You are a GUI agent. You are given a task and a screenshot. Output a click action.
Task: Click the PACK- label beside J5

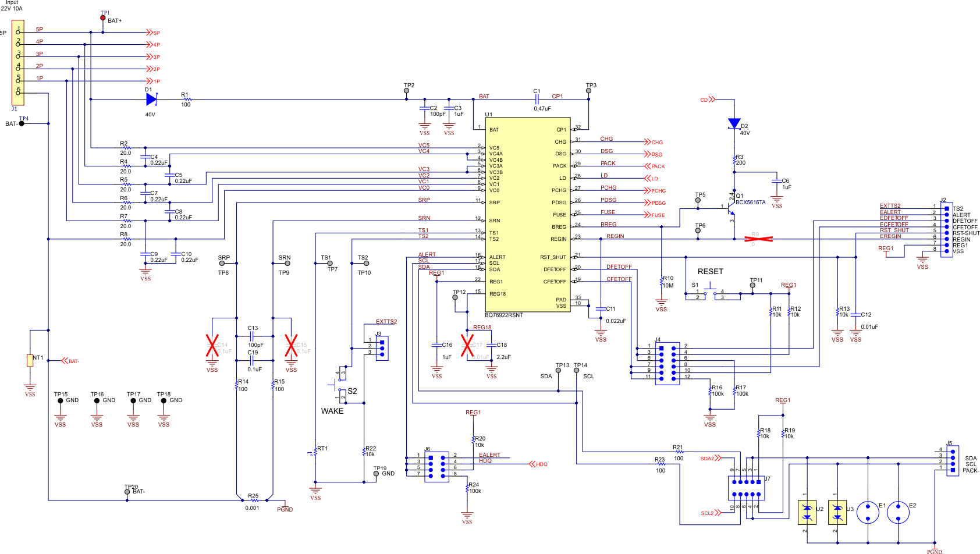[x=971, y=470]
